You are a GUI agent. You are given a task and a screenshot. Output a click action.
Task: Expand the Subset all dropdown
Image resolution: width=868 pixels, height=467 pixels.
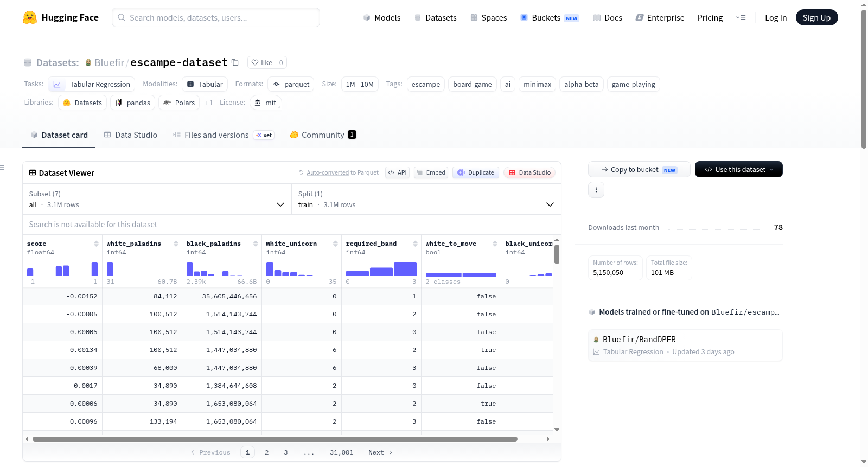click(x=157, y=199)
